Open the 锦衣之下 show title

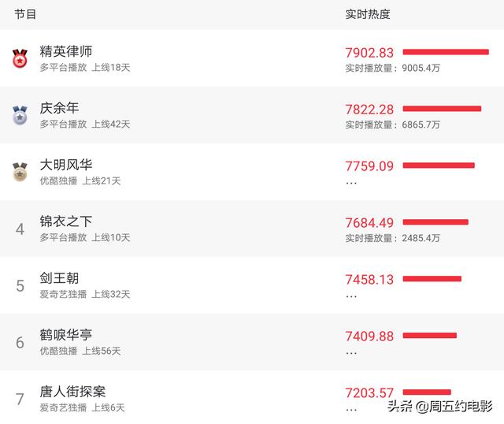pyautogui.click(x=66, y=221)
